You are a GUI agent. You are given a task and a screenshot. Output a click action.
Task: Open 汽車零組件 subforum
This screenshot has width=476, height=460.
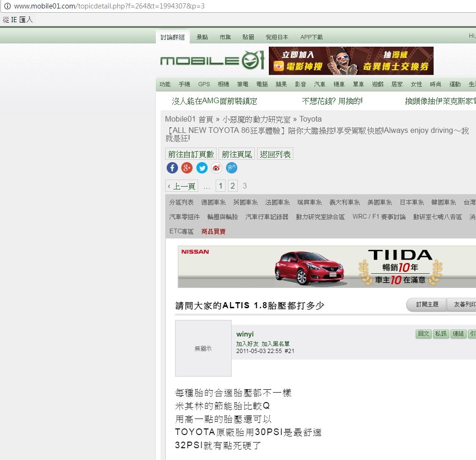point(185,217)
